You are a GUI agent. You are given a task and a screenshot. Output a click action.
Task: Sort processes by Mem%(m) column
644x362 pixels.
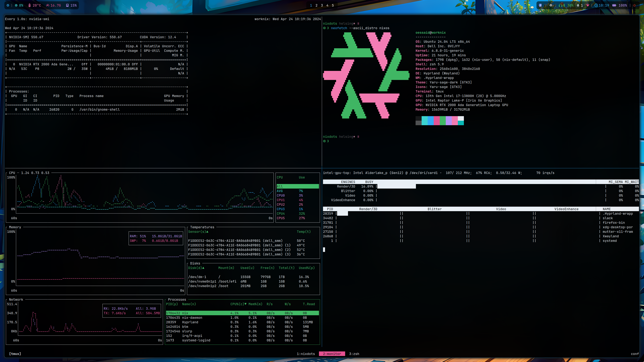255,304
